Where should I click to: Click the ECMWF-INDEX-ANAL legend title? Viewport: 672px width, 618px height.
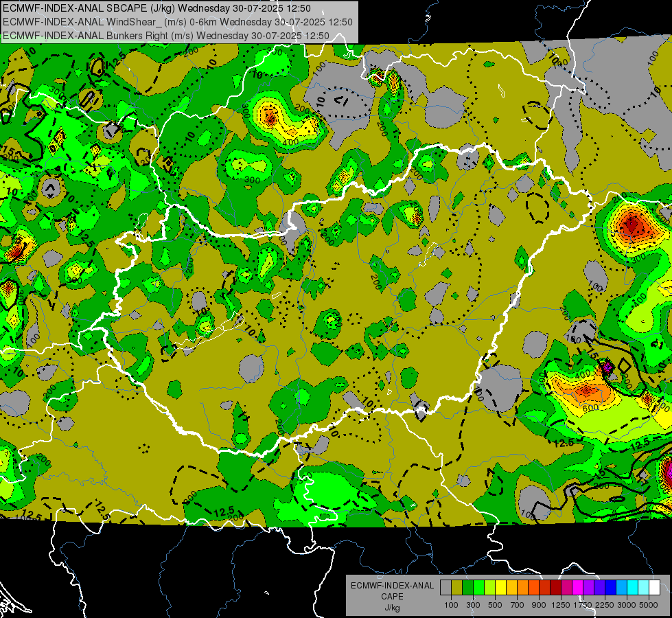(x=392, y=586)
